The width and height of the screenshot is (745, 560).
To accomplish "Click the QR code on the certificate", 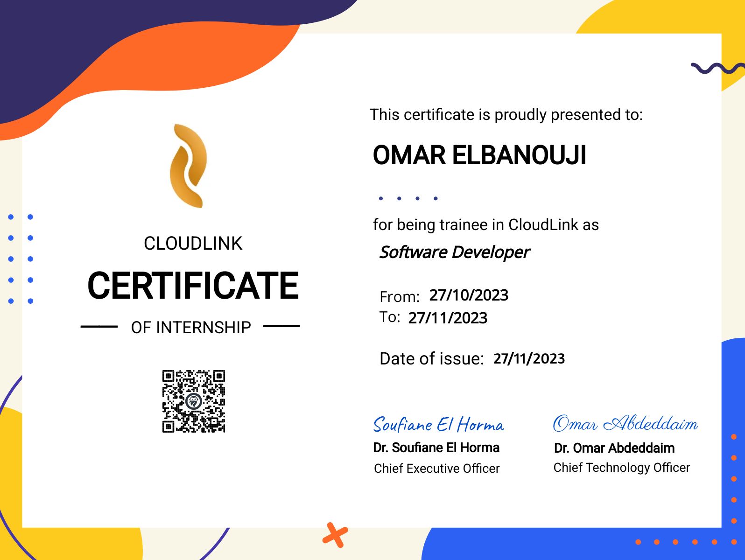I will tap(194, 401).
